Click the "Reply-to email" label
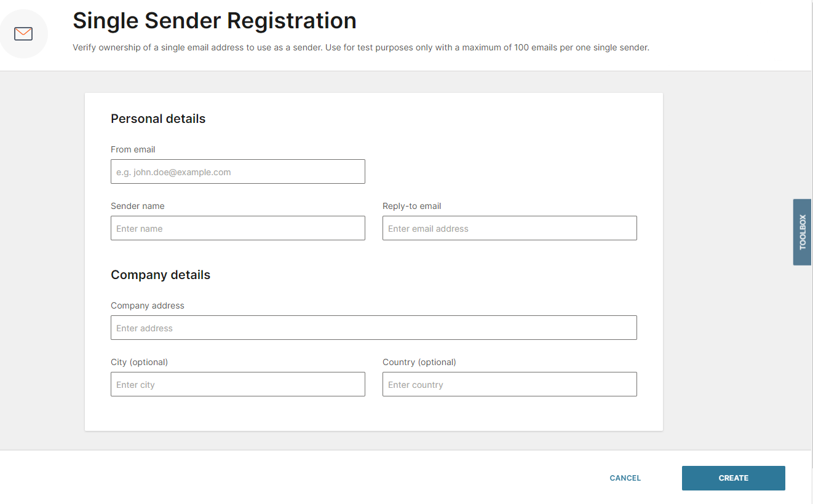This screenshot has height=504, width=813. pyautogui.click(x=411, y=206)
